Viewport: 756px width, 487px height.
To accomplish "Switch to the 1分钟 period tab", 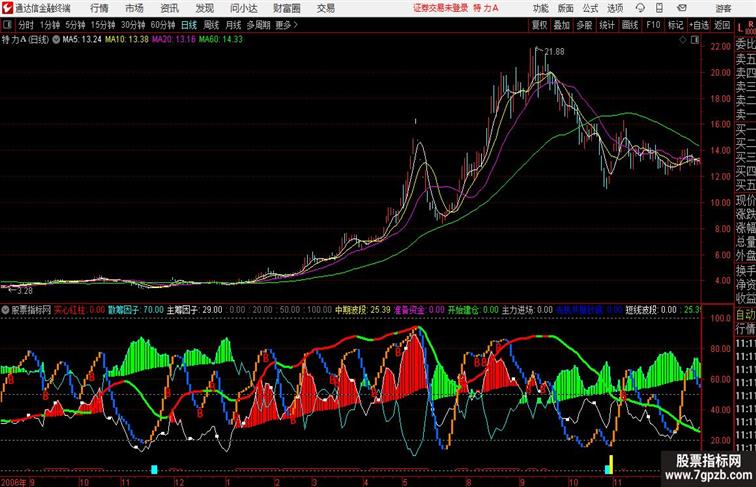I will 50,25.
